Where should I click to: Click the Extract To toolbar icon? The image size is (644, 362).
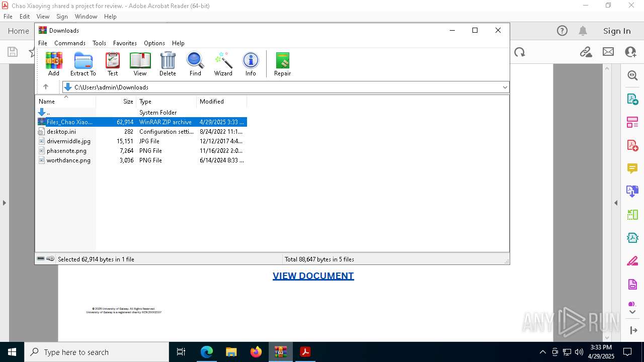[83, 64]
